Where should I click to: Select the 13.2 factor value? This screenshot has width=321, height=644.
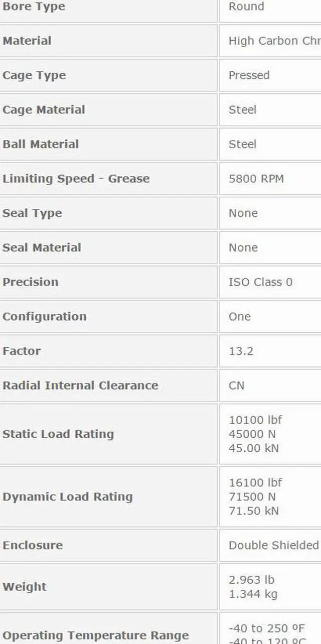(x=241, y=351)
